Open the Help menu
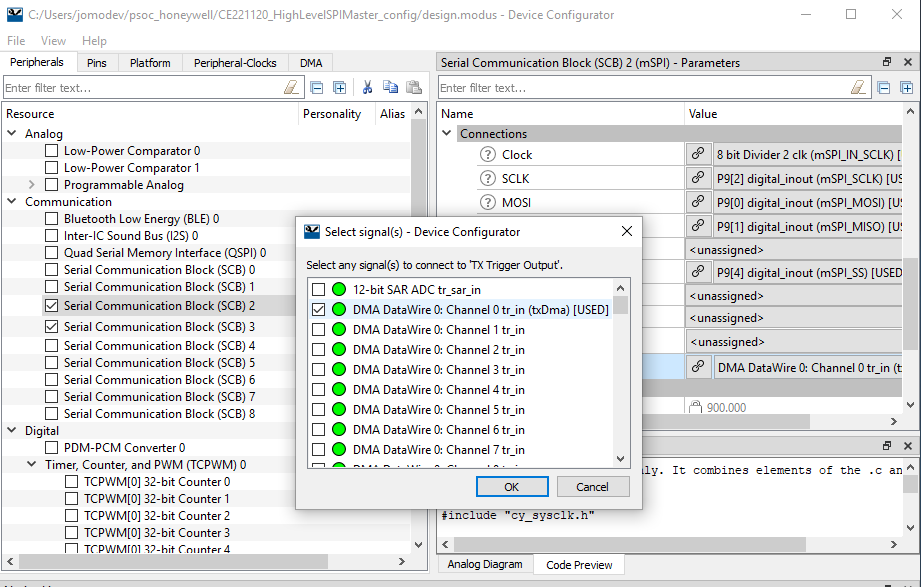Image resolution: width=921 pixels, height=587 pixels. click(94, 41)
